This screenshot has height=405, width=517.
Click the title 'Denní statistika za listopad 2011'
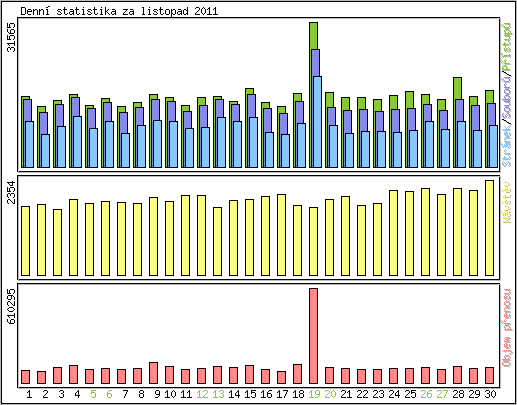[x=119, y=11]
